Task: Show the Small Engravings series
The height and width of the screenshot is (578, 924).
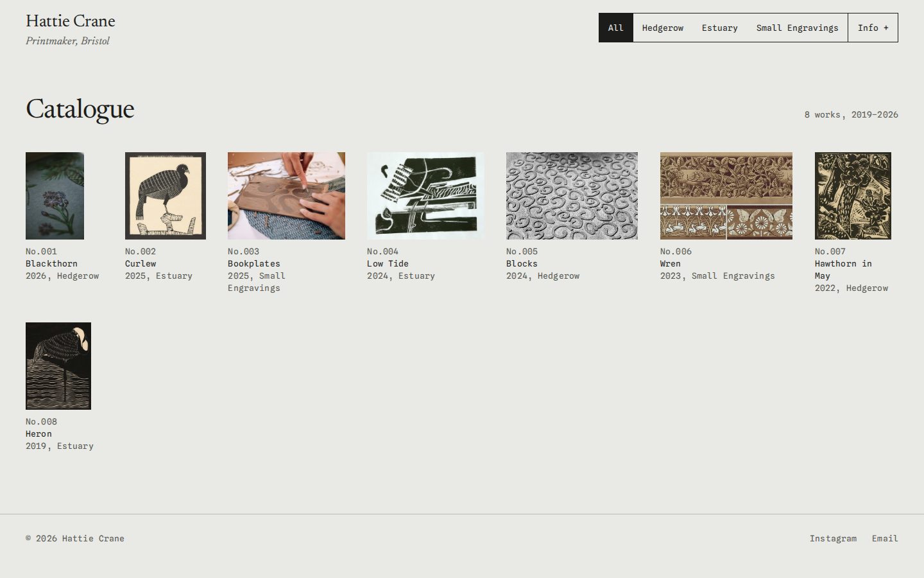Action: pyautogui.click(x=797, y=28)
